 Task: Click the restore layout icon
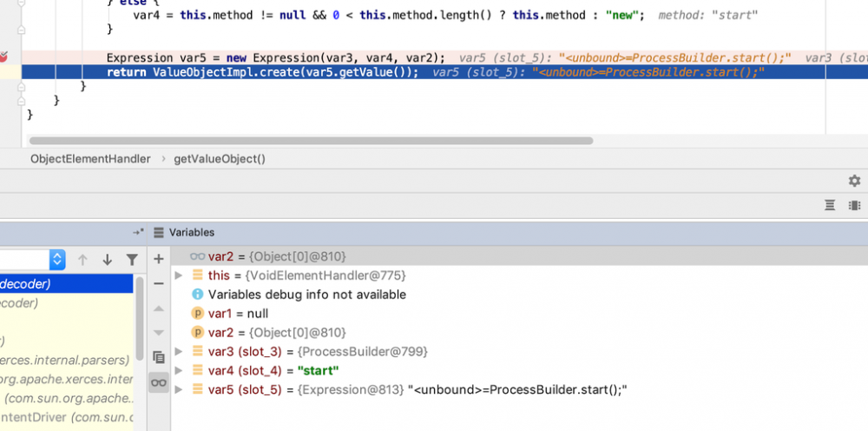click(829, 206)
